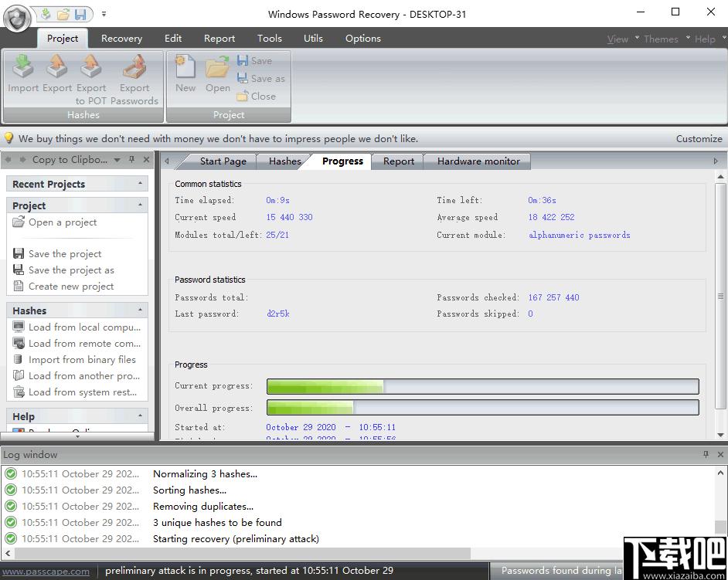Pin the left side panel
728x580 pixels.
(132, 160)
